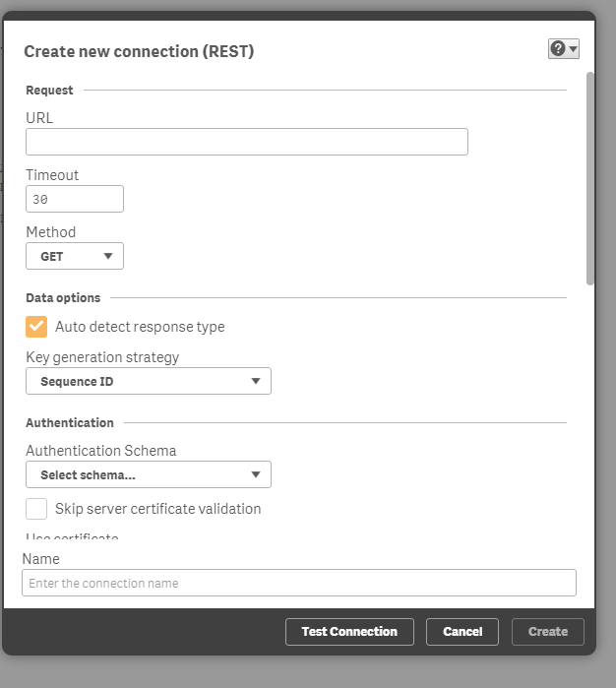
Task: Click the Data options section heading
Action: click(x=63, y=297)
